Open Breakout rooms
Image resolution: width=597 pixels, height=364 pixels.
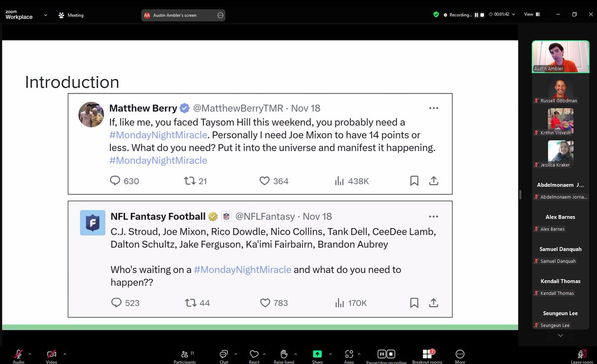click(427, 356)
